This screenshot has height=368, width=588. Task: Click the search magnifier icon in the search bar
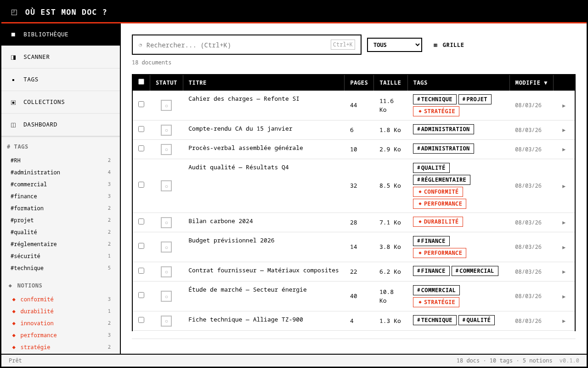tap(140, 45)
